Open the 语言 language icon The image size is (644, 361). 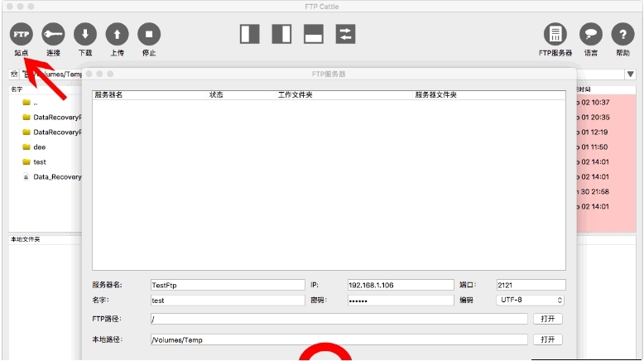point(590,34)
